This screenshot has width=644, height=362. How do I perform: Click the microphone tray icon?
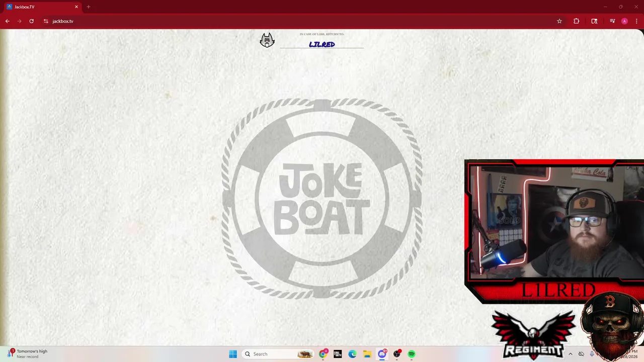[x=592, y=354]
